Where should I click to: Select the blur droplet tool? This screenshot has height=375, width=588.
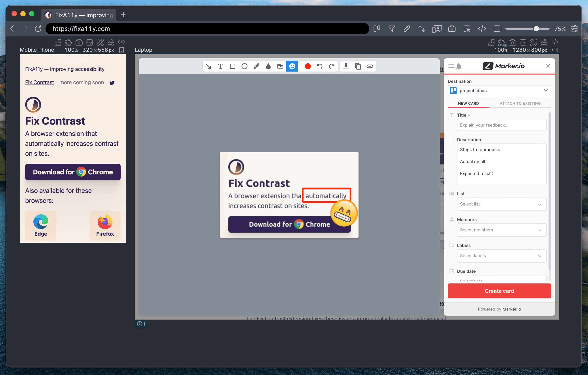(268, 66)
